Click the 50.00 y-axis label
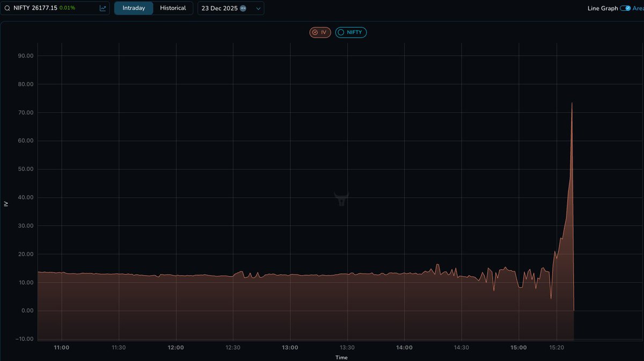This screenshot has height=361, width=644. [x=26, y=169]
